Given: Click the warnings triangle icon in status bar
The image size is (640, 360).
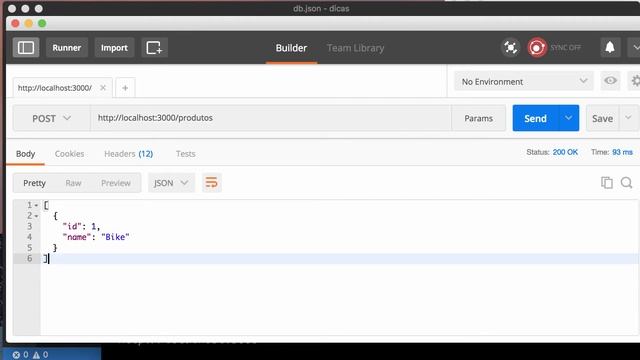Looking at the screenshot, I should [36, 355].
